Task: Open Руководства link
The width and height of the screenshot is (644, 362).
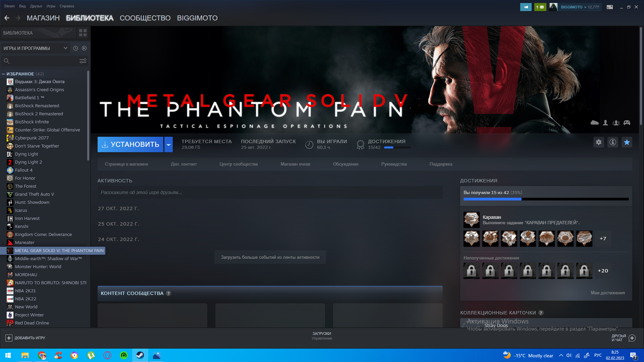Action: [x=394, y=164]
